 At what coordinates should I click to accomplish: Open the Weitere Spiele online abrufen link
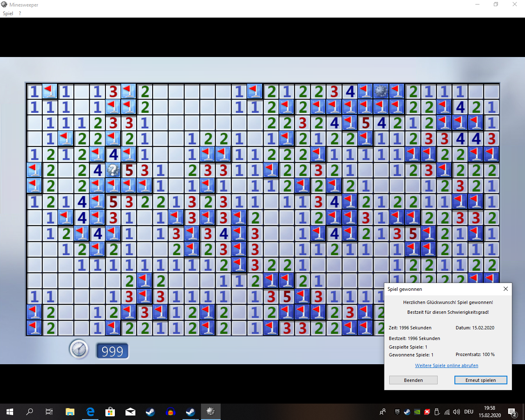click(x=447, y=365)
